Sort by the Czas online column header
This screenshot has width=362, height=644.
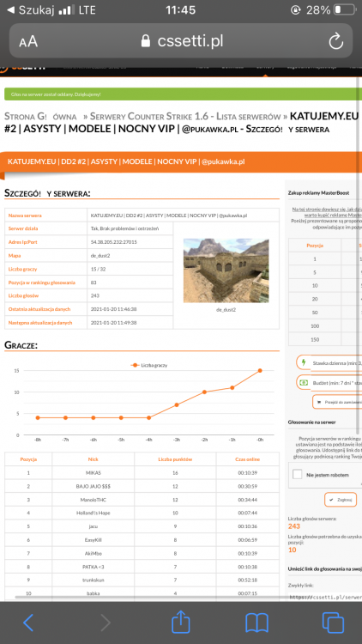point(248,459)
